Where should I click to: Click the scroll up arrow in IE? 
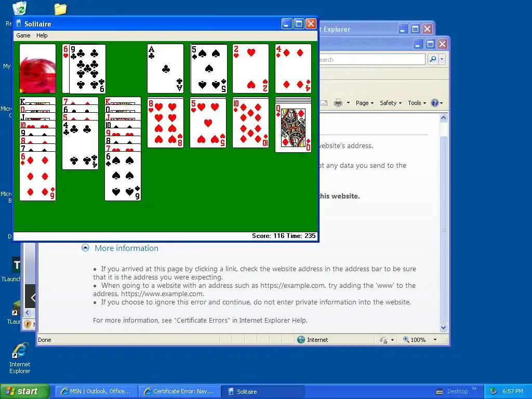point(444,118)
